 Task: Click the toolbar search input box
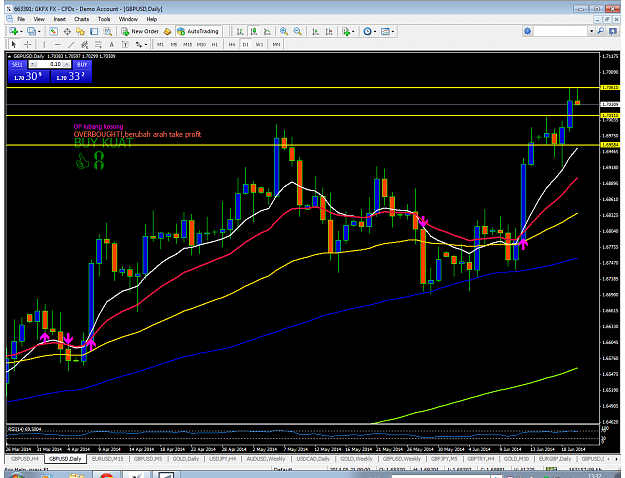point(561,31)
